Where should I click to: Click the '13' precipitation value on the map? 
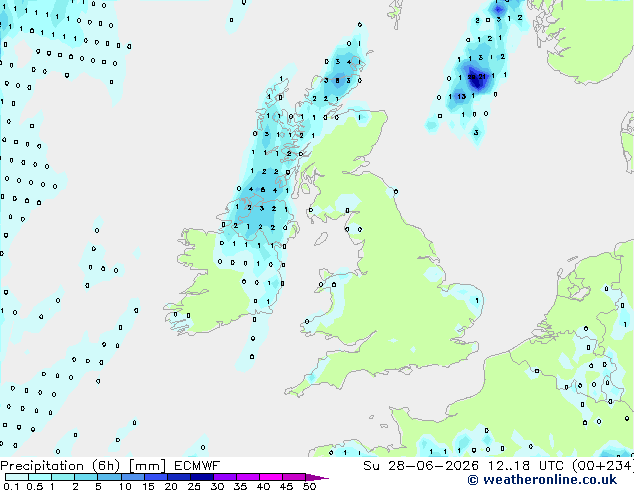pos(462,96)
